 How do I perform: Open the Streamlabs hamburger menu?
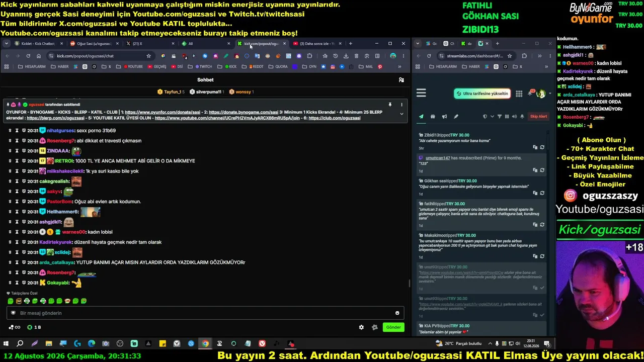click(421, 93)
